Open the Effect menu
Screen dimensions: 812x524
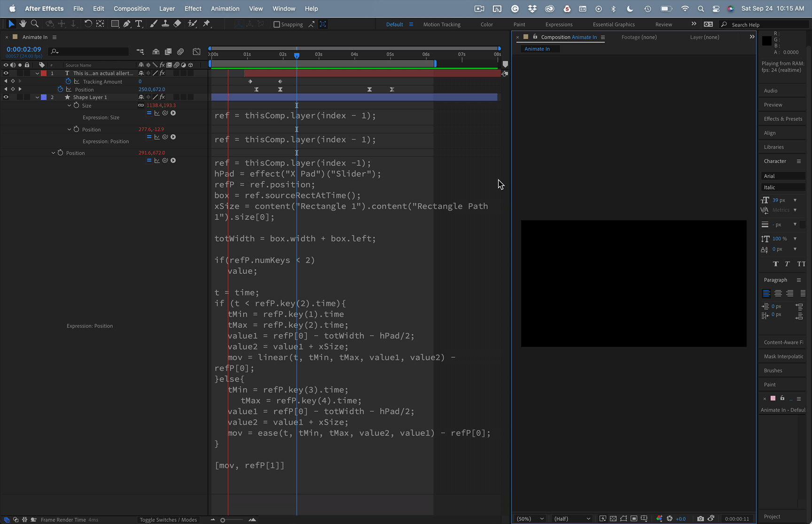point(193,8)
